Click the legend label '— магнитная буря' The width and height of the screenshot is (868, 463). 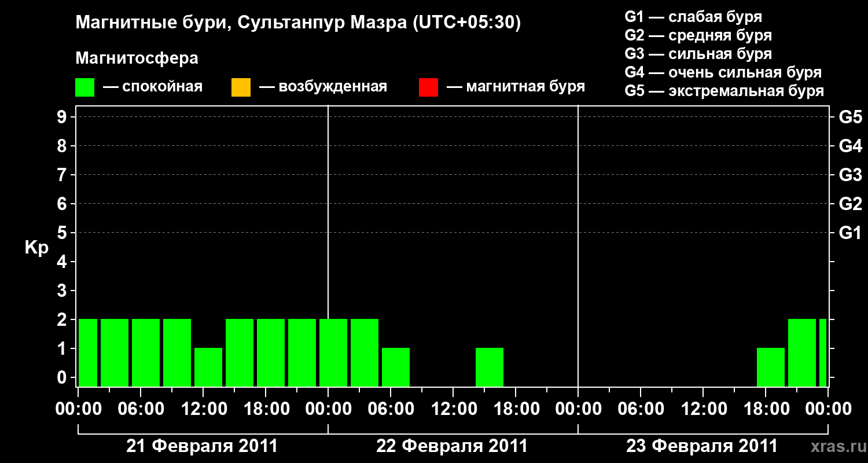[x=516, y=87]
